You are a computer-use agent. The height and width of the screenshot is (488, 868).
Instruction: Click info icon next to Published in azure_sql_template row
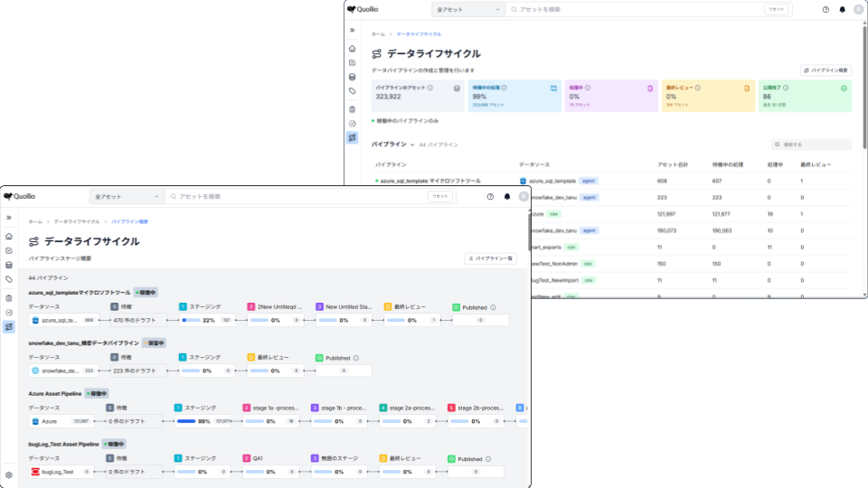pos(494,307)
